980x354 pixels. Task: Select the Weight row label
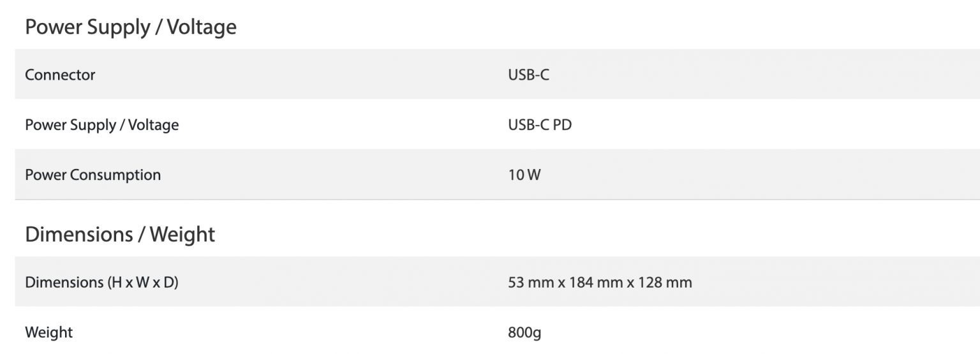[48, 332]
